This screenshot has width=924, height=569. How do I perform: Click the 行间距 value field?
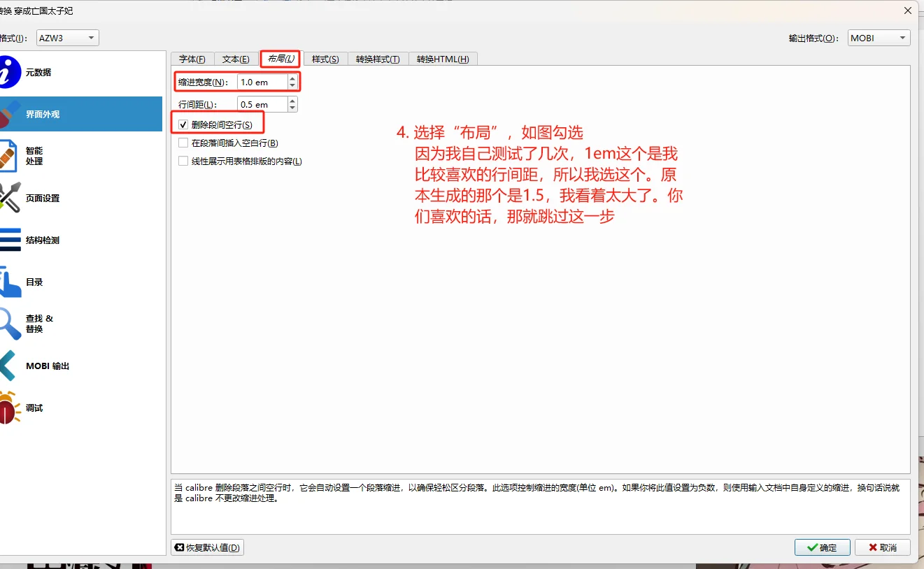click(x=262, y=104)
